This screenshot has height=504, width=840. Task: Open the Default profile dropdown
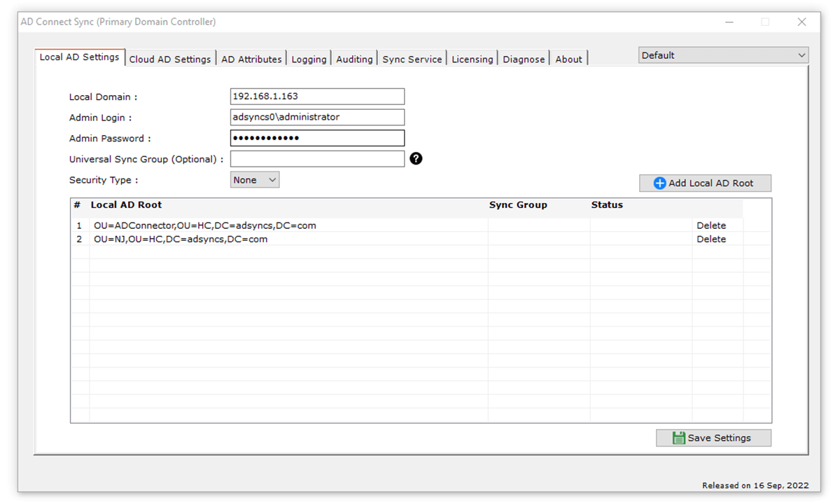pyautogui.click(x=723, y=55)
